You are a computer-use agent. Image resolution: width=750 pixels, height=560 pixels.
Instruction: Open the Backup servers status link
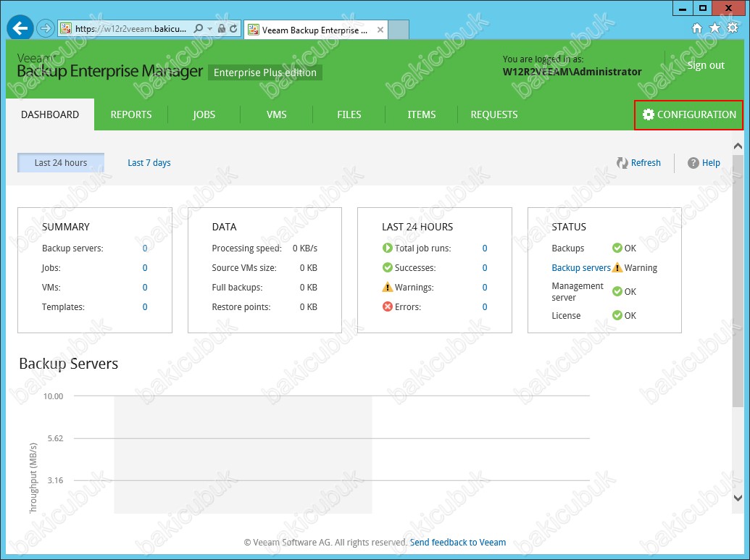[581, 268]
